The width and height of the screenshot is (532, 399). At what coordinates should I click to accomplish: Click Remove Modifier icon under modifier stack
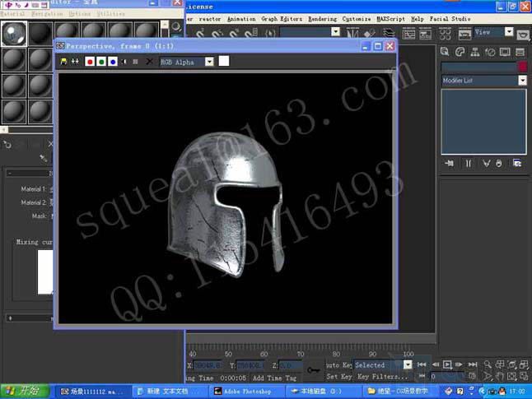[499, 164]
